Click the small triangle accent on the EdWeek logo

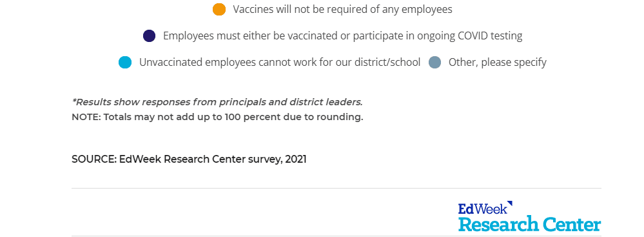(x=510, y=203)
